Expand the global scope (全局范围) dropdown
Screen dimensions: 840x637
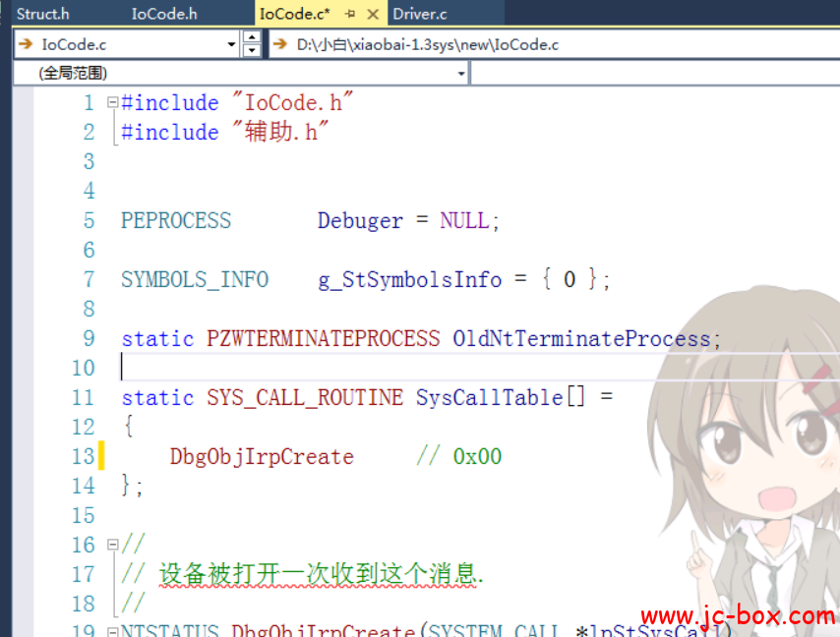461,74
